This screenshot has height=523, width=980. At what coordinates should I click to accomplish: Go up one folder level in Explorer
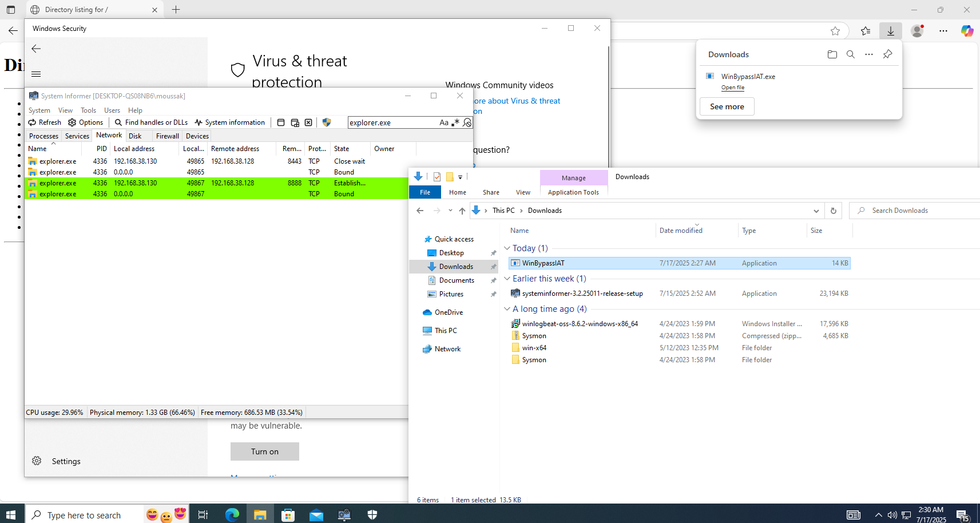[x=462, y=211]
